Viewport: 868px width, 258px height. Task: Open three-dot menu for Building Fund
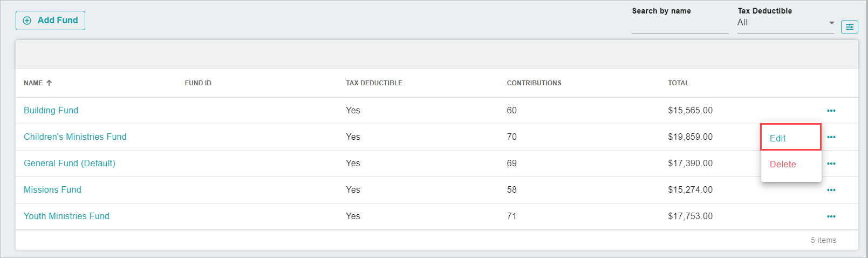(831, 111)
